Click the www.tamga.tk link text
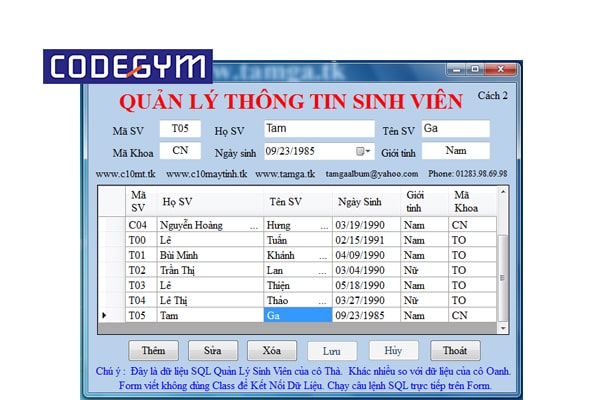 point(285,174)
